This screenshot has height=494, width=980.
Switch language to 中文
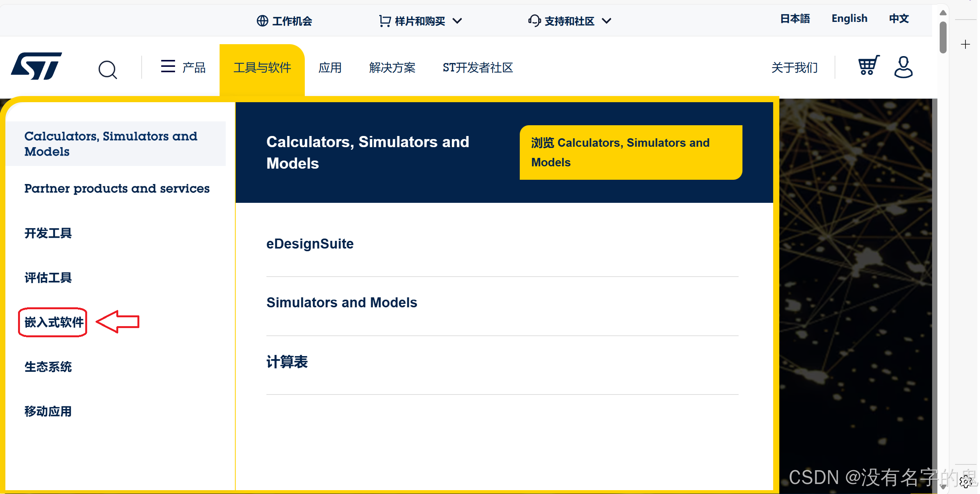(x=899, y=18)
